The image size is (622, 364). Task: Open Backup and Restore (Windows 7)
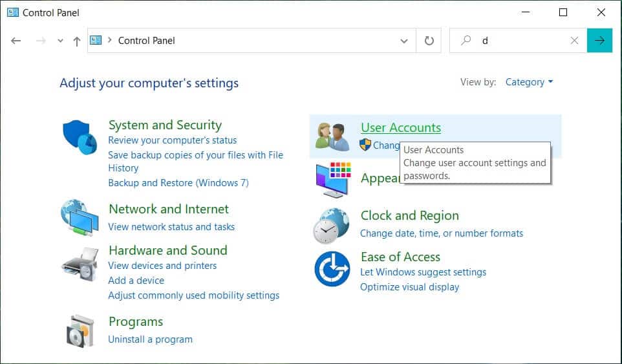click(x=178, y=183)
